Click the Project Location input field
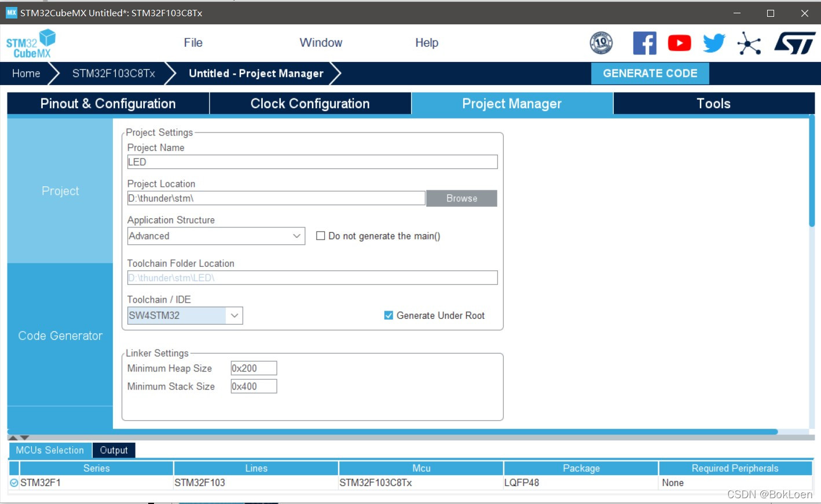 tap(276, 198)
